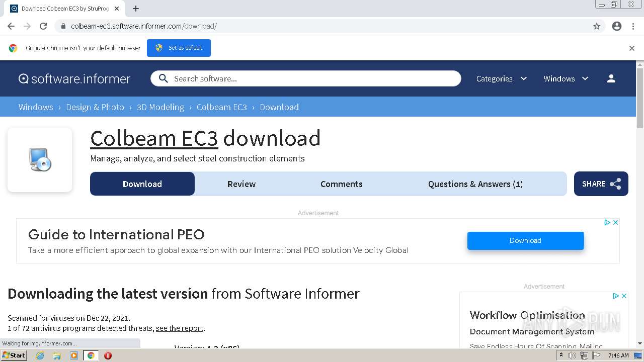Launch Internet Explorer from taskbar
This screenshot has height=362, width=644.
click(40, 355)
